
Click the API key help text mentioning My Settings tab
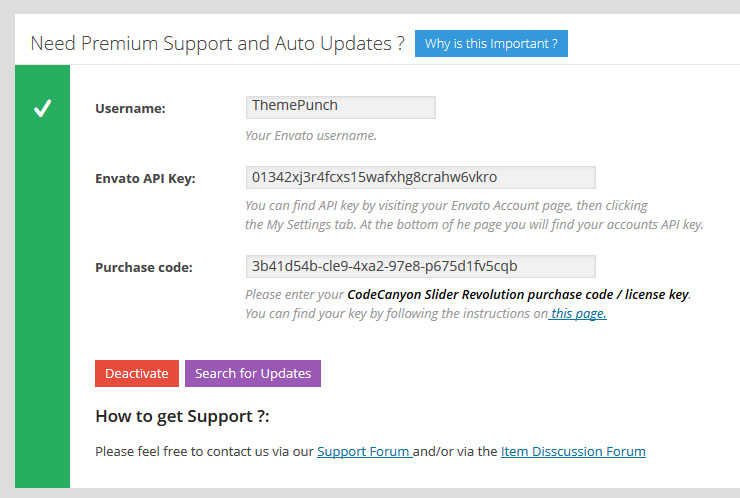point(474,224)
